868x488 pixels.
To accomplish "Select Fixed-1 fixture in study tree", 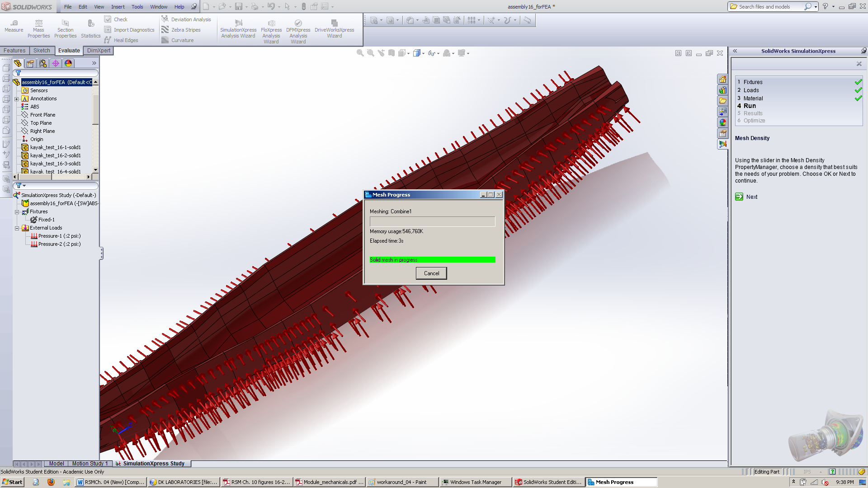I will (x=42, y=220).
